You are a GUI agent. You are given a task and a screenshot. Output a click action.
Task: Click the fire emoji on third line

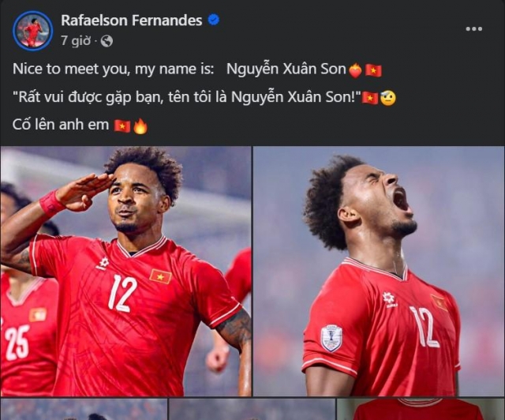point(140,126)
